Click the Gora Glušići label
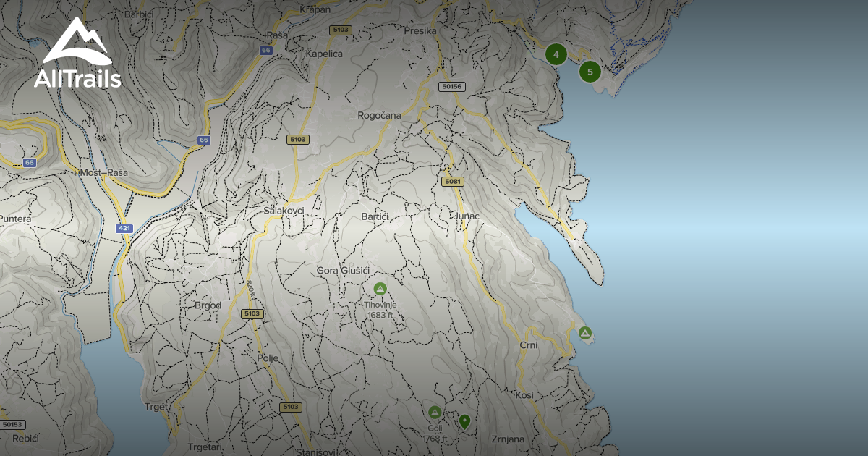The image size is (868, 456). point(344,270)
